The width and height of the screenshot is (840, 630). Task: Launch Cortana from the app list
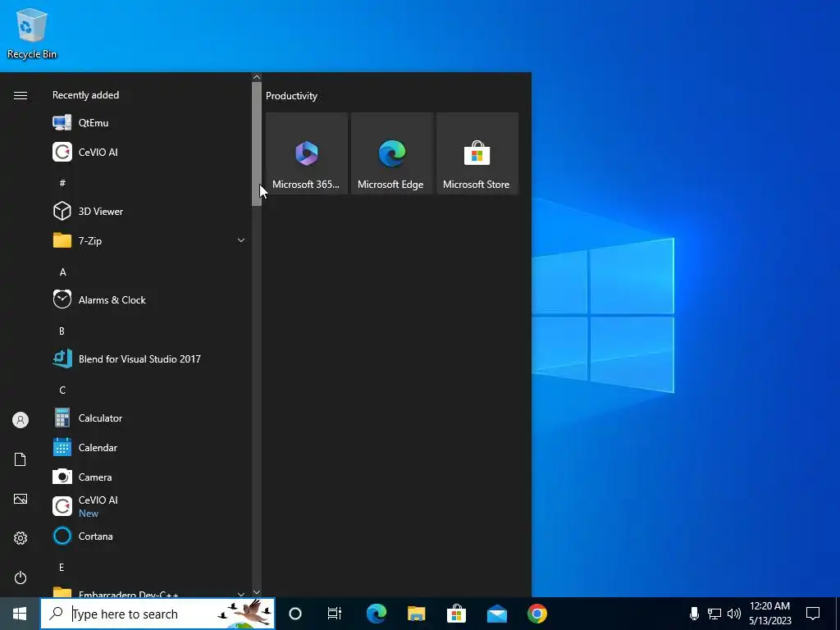[x=149, y=536]
